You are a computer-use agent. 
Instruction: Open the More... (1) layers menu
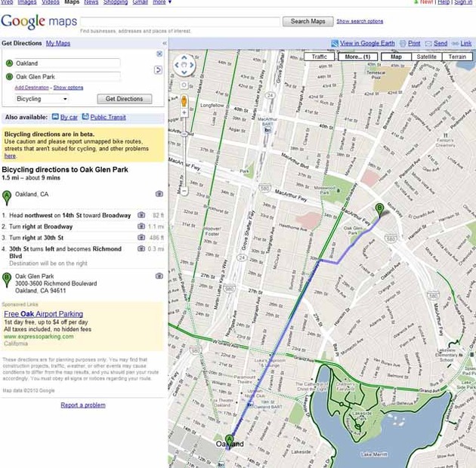[x=357, y=57]
